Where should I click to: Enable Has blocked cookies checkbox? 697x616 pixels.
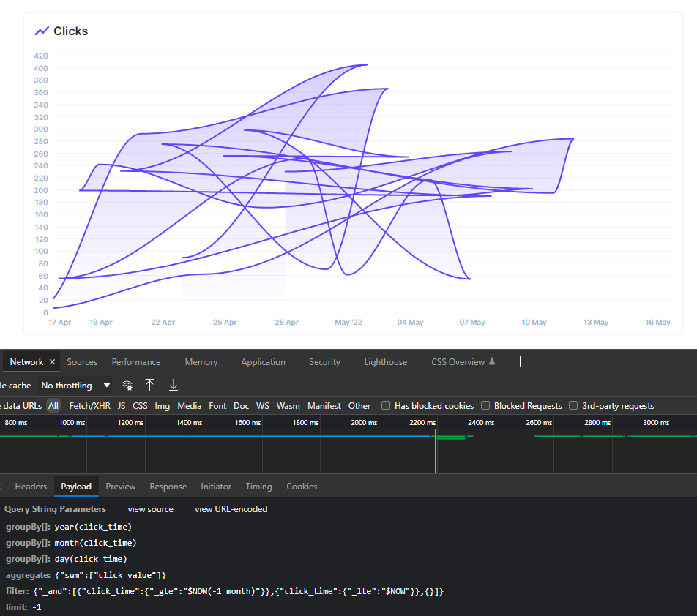tap(386, 405)
